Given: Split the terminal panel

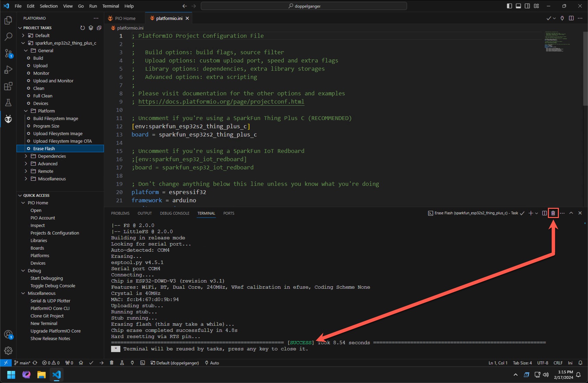Looking at the screenshot, I should [x=544, y=213].
